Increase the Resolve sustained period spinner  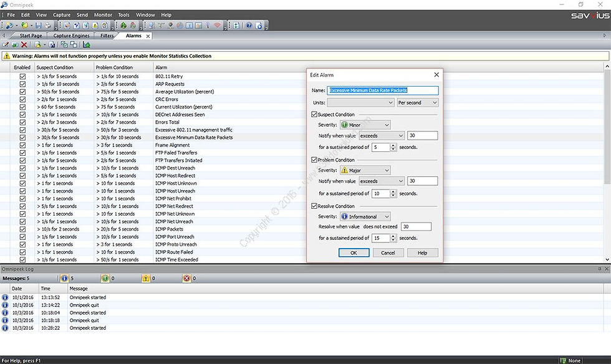tap(393, 236)
